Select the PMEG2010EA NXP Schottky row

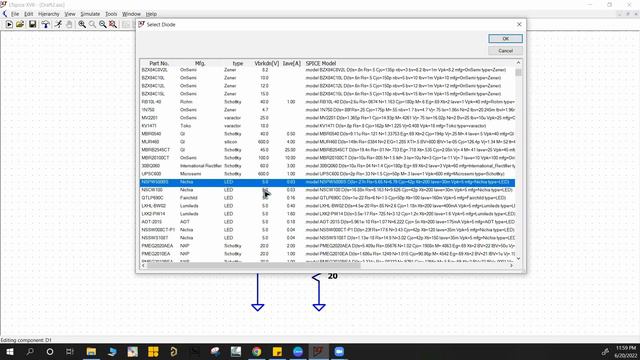click(x=327, y=254)
